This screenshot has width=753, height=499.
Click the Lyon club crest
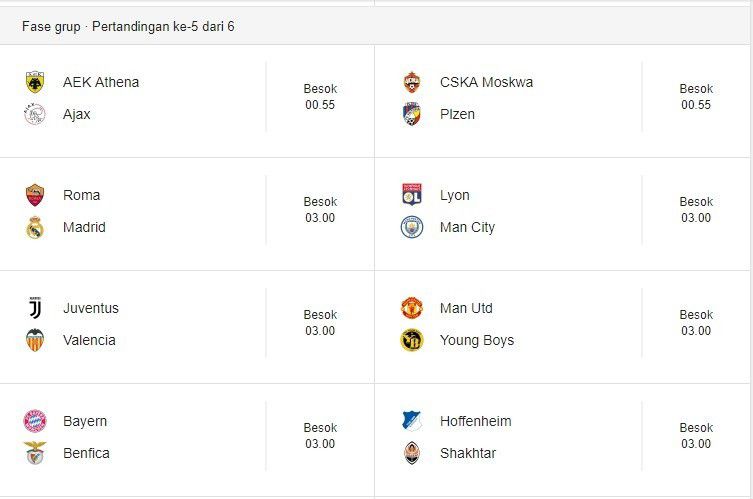[x=412, y=195]
